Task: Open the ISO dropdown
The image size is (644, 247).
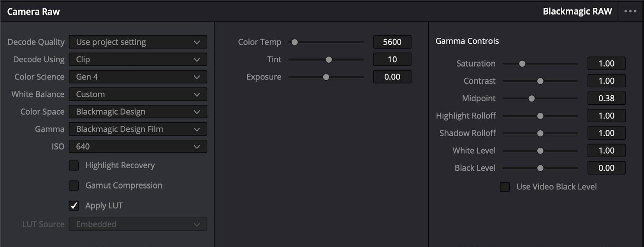Action: pyautogui.click(x=138, y=146)
